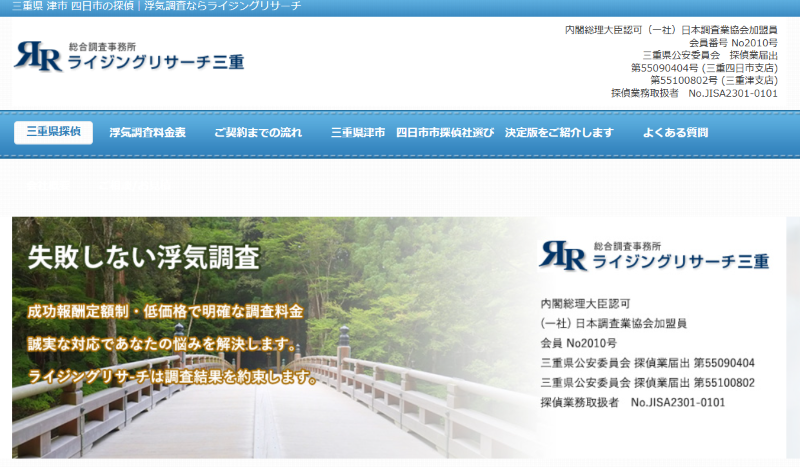Open the 浮気調査料金表 menu item
This screenshot has width=800, height=467.
[147, 132]
